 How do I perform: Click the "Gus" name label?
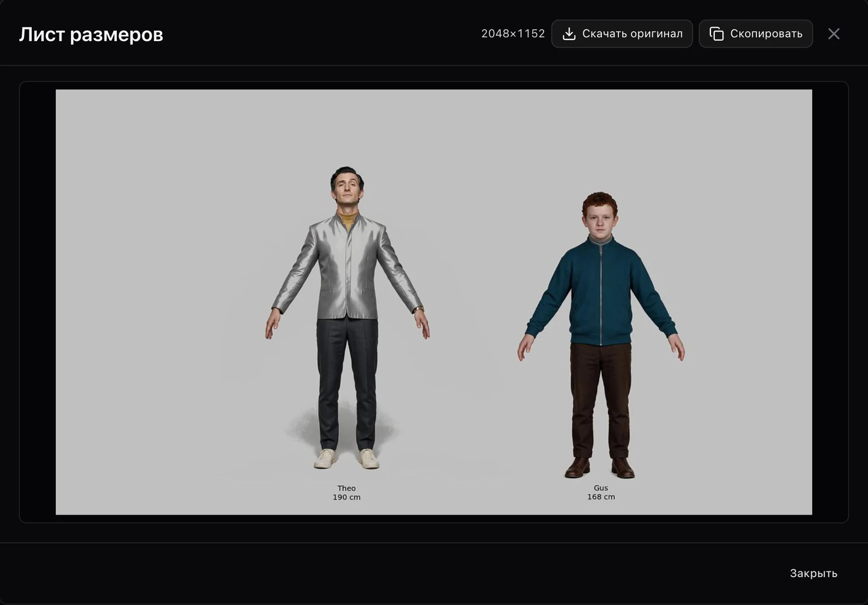click(x=601, y=488)
